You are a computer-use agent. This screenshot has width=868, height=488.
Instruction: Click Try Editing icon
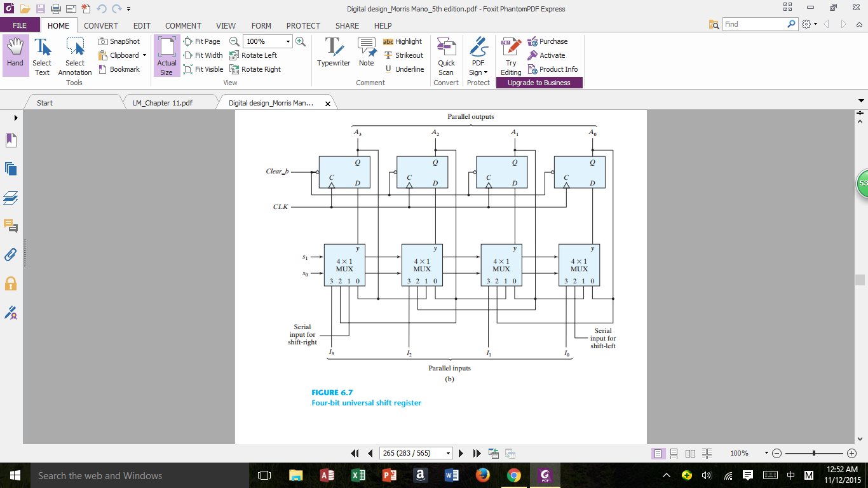point(511,55)
